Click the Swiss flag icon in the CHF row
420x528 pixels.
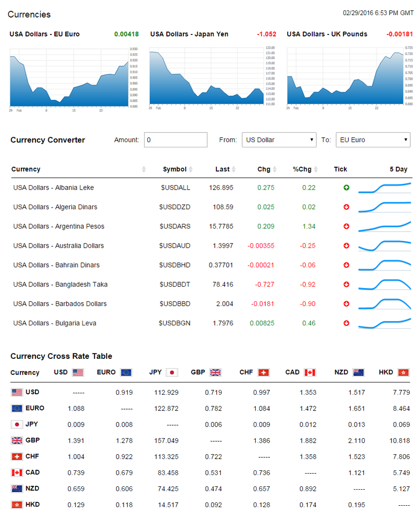pyautogui.click(x=17, y=457)
